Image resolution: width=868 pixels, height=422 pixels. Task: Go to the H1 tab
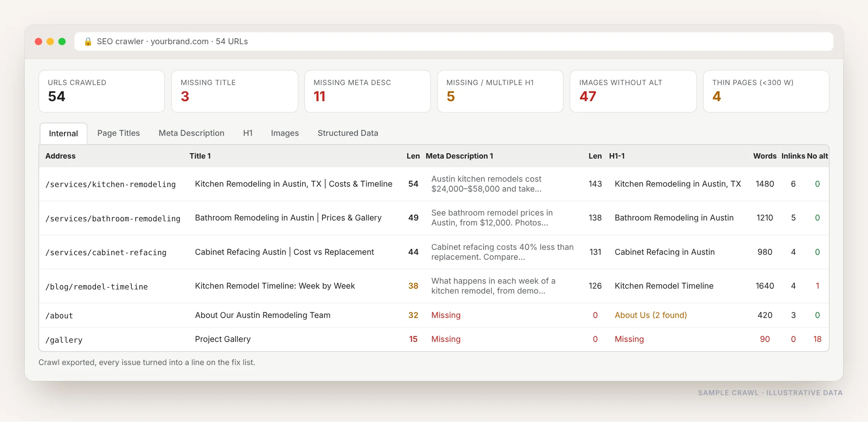(x=248, y=133)
